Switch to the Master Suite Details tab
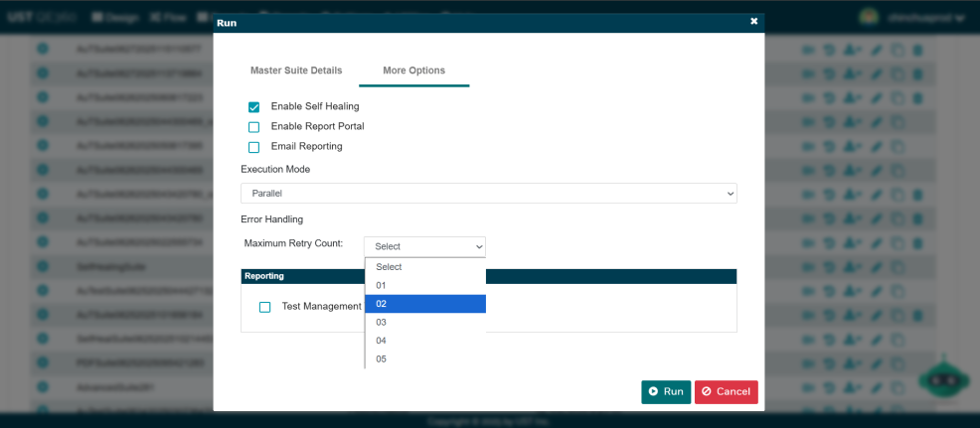980x428 pixels. point(296,71)
